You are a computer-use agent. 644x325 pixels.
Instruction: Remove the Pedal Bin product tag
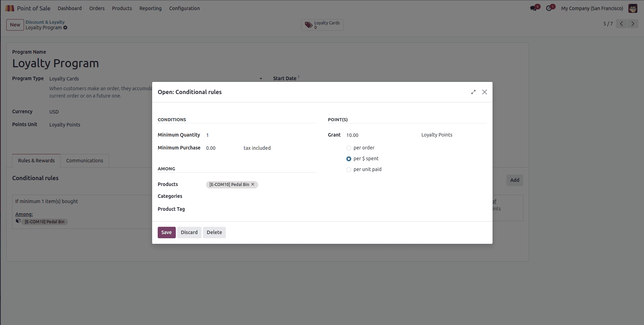tap(253, 184)
